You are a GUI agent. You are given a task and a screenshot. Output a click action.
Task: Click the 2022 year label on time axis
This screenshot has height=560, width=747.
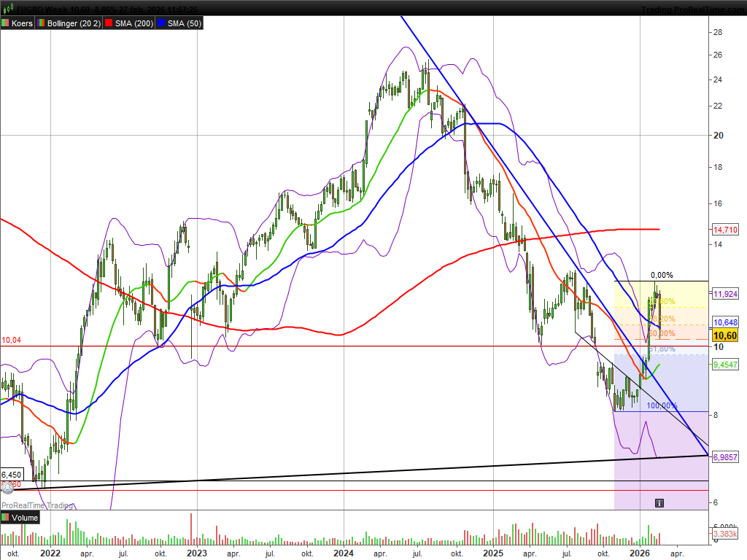click(x=50, y=553)
